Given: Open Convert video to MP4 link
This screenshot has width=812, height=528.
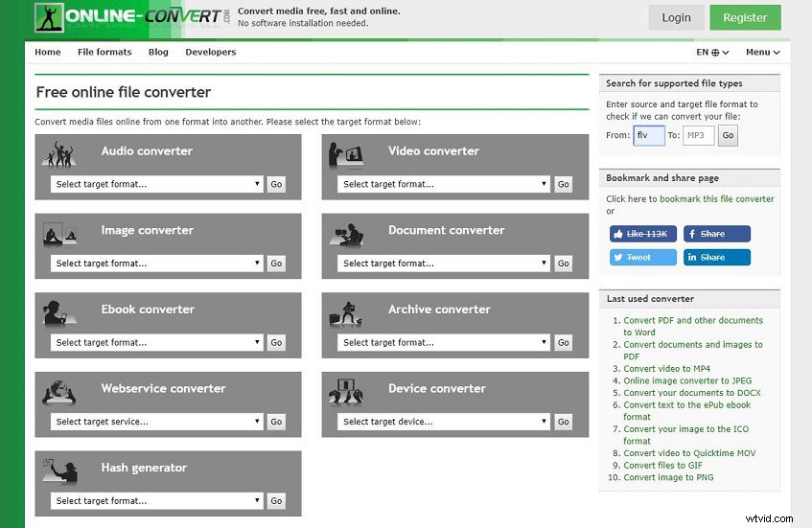Looking at the screenshot, I should [666, 369].
